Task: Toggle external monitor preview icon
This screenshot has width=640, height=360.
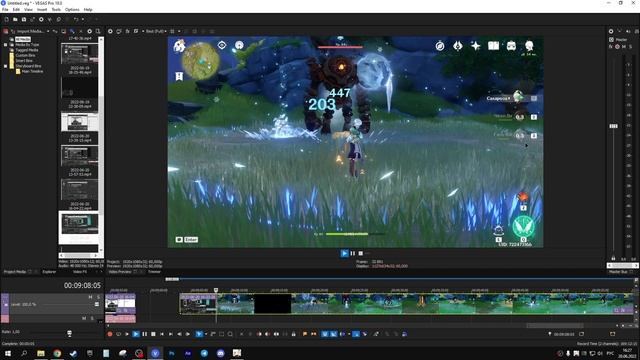Action: pos(119,31)
